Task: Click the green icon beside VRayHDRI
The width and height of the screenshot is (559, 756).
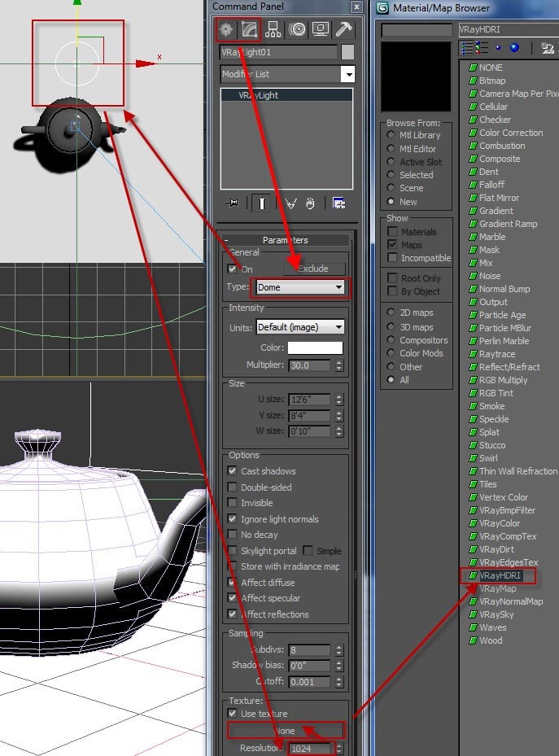Action: pos(473,575)
